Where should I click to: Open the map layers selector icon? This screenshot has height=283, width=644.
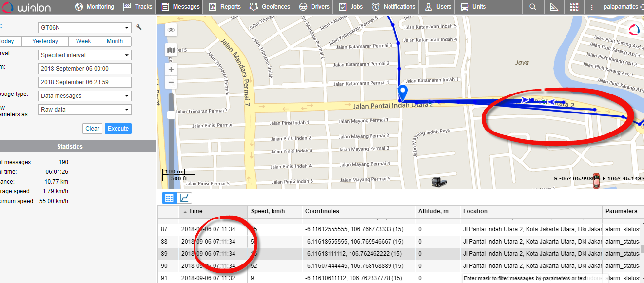[171, 50]
